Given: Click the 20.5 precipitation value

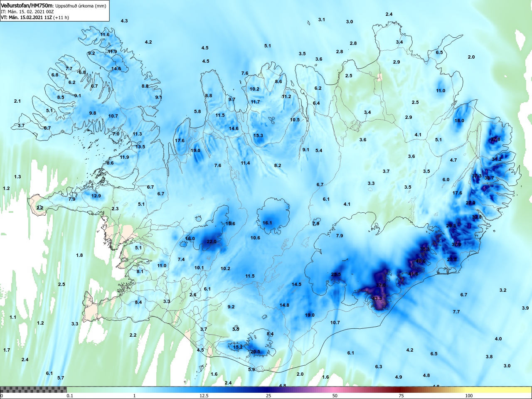Looking at the screenshot, I should pos(255,352).
